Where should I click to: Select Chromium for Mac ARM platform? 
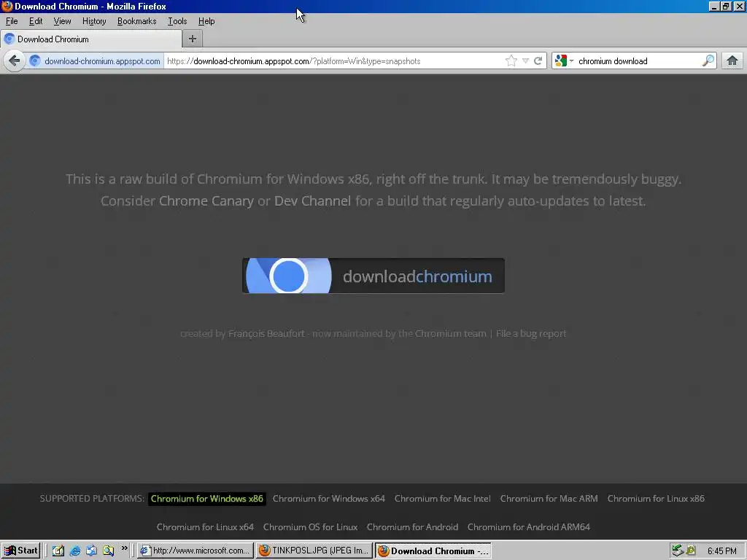click(x=549, y=499)
